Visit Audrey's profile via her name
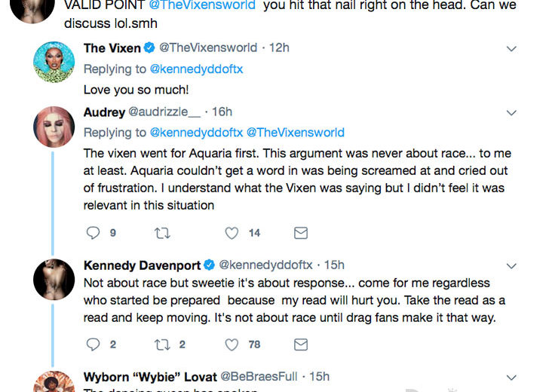This screenshot has height=392, width=552. (104, 112)
